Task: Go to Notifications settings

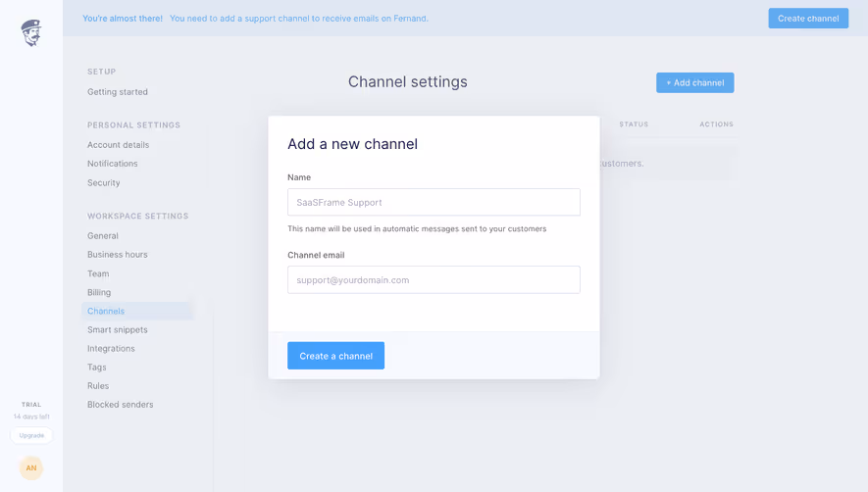Action: click(x=113, y=164)
